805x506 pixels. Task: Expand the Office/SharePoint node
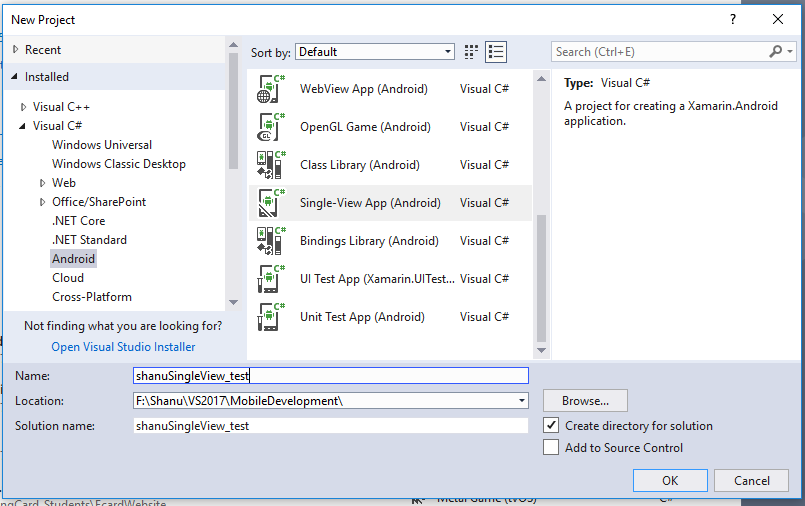pyautogui.click(x=43, y=202)
